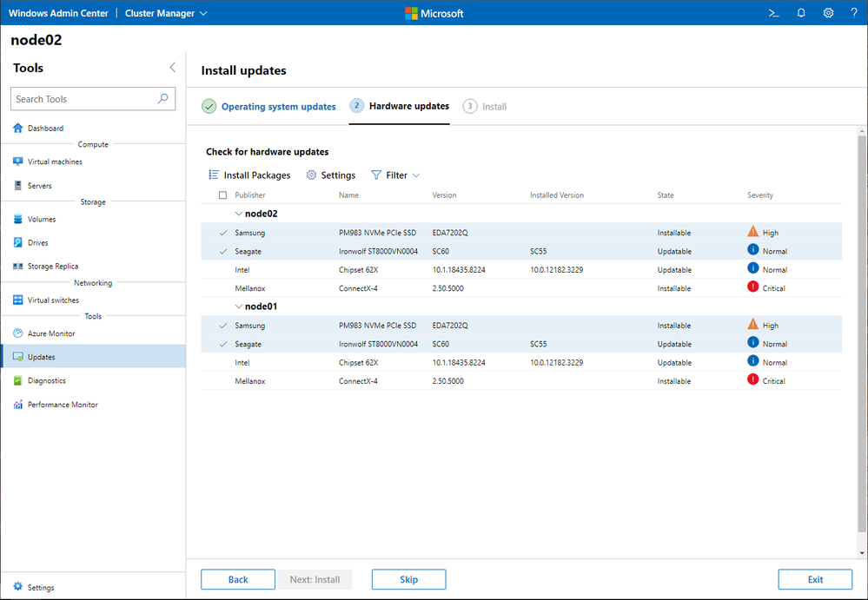Click the Filter funnel icon
Viewport: 868px width, 600px height.
(x=376, y=175)
